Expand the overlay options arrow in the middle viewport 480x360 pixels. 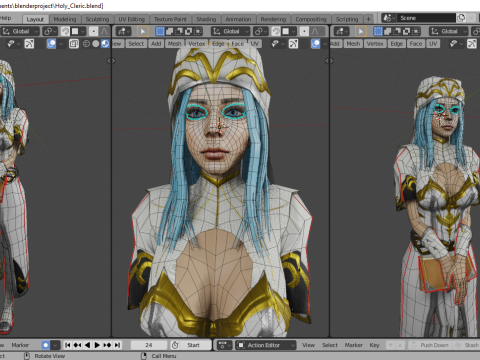point(325,44)
